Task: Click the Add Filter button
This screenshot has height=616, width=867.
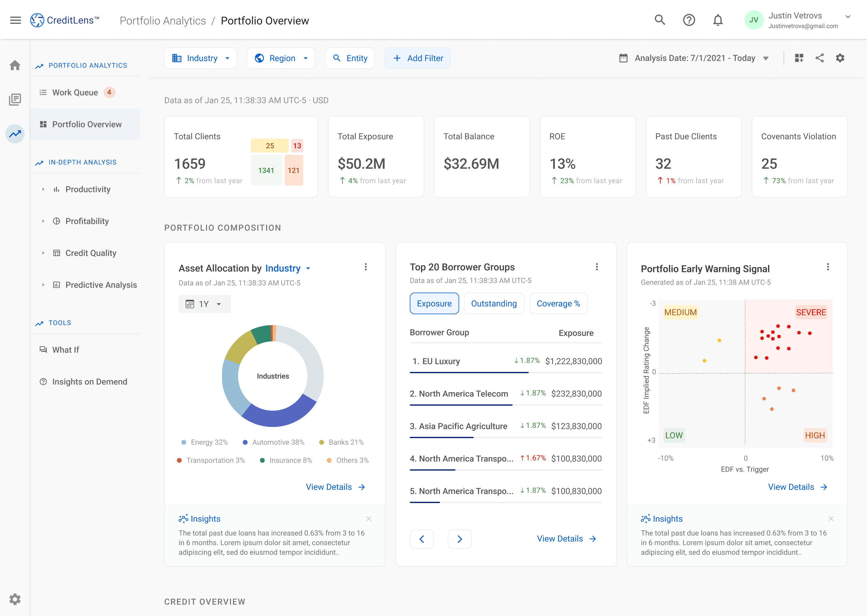Action: click(x=417, y=58)
